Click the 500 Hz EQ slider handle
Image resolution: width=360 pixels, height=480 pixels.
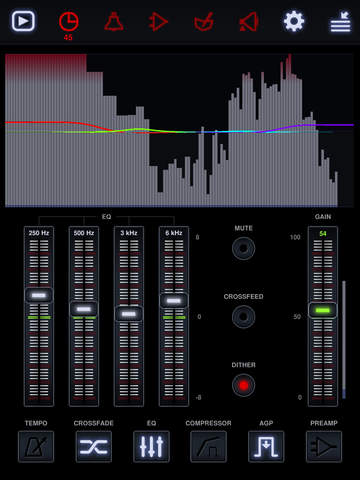click(x=84, y=309)
